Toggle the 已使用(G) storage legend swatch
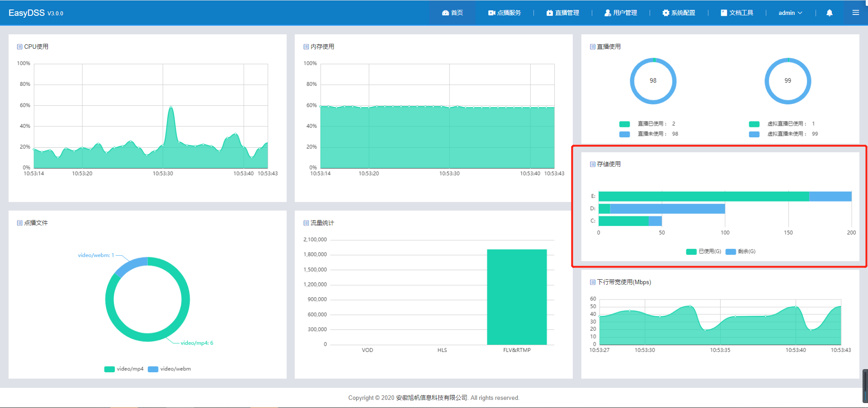Viewport: 868px width, 408px height. [x=691, y=252]
